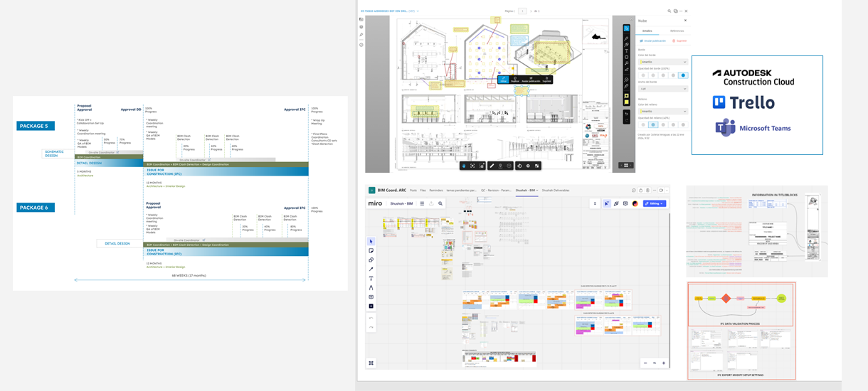Open the Miro frames panel icon

pos(371,363)
